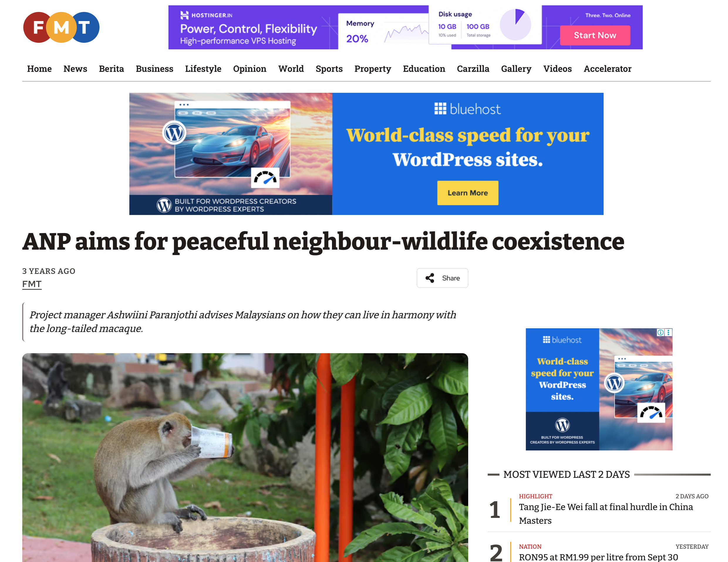This screenshot has height=562, width=728.
Task: Go to the Lifestyle section
Action: [203, 69]
